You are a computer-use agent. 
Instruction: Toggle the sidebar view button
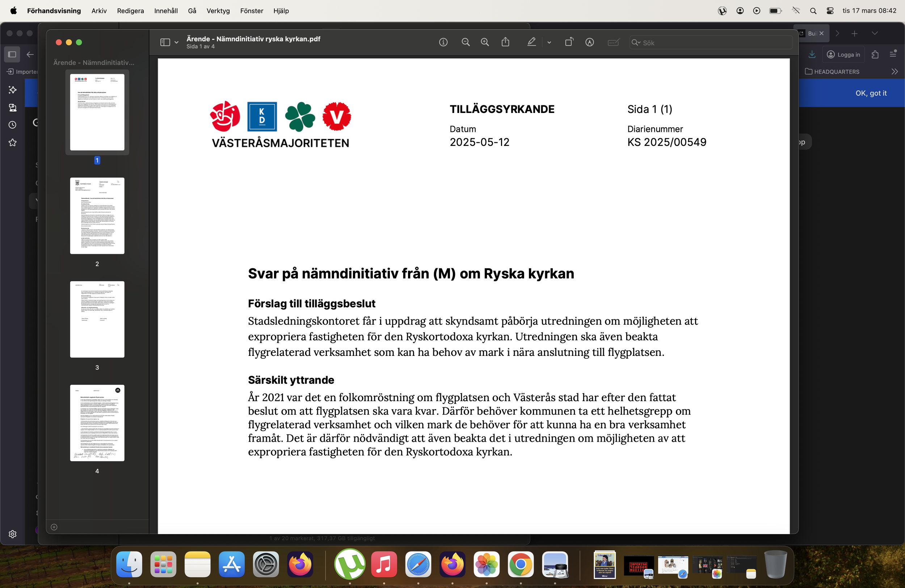point(165,42)
